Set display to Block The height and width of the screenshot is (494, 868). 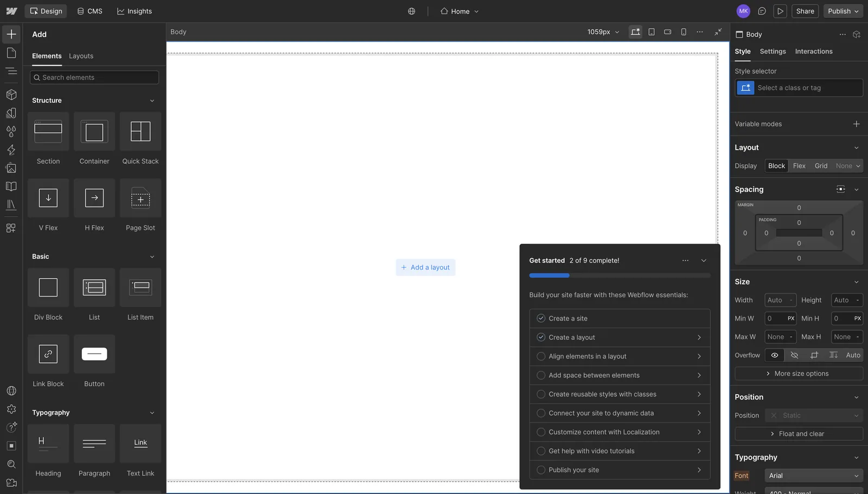point(776,166)
